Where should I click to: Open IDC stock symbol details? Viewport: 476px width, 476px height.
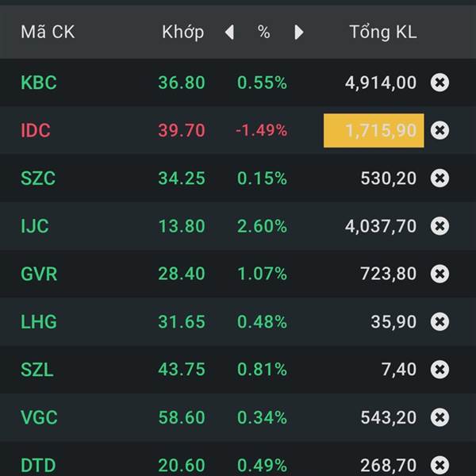36,130
